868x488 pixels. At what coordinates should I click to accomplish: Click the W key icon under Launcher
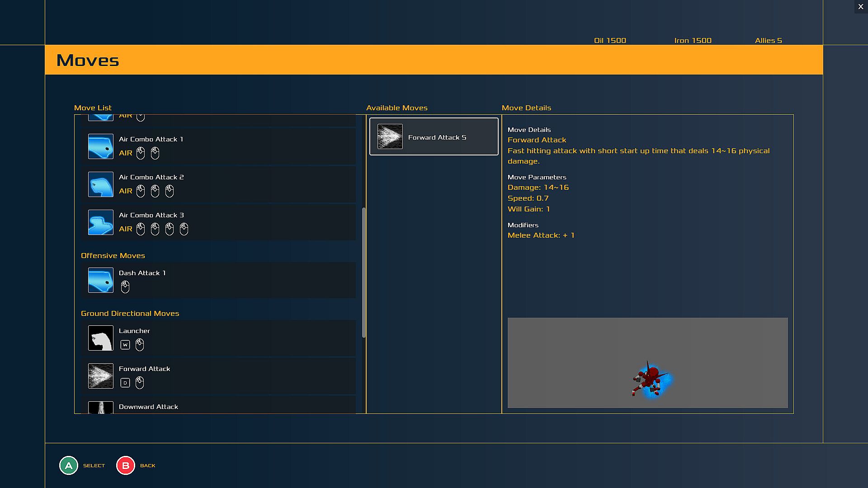pyautogui.click(x=125, y=345)
